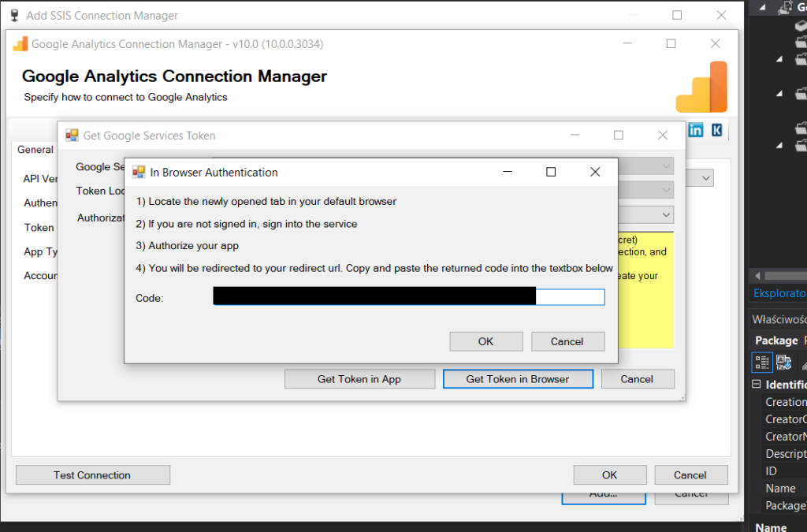
Task: Click the 'If you are not signed in' instruction
Action: click(x=247, y=225)
